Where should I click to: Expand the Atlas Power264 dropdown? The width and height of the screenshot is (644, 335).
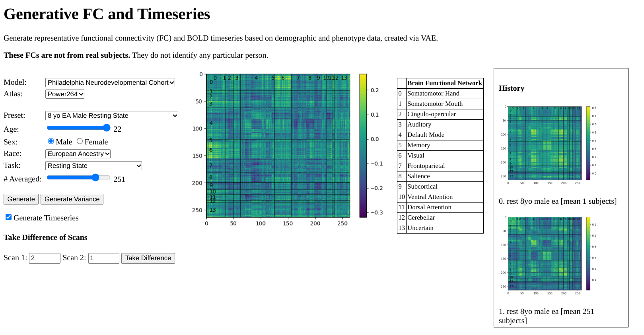click(x=65, y=94)
